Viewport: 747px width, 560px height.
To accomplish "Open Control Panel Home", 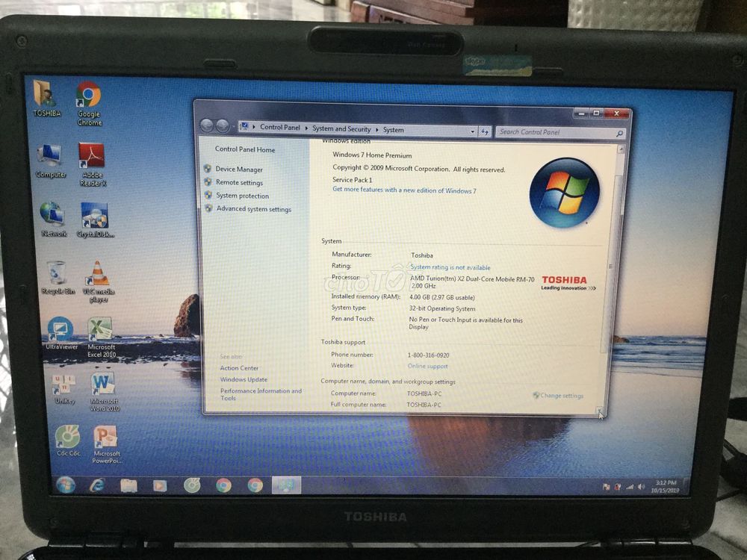I will point(245,149).
